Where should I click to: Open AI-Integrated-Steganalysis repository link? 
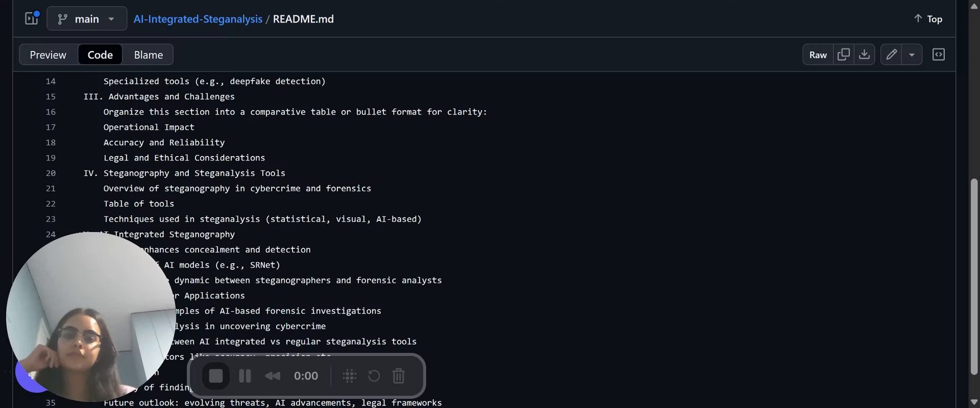pos(198,19)
